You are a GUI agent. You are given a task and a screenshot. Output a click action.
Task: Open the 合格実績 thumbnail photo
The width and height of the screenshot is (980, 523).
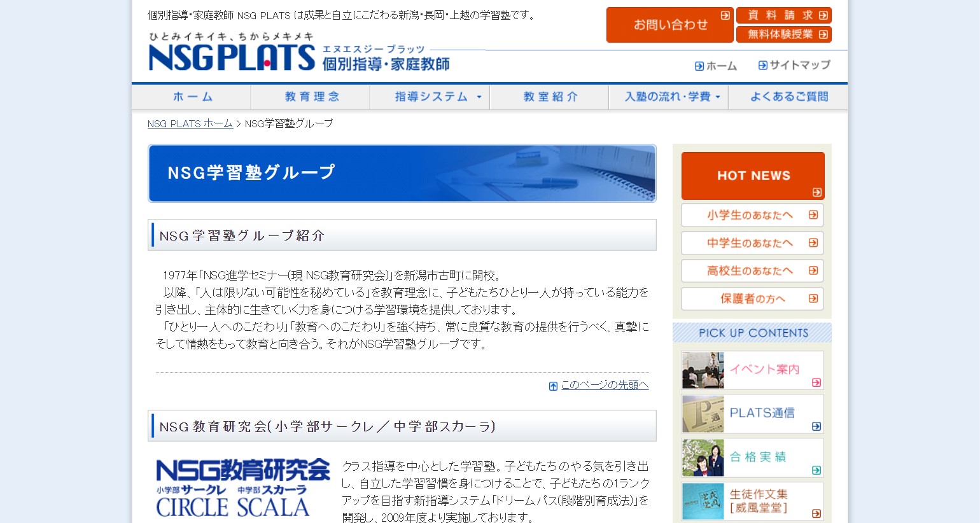[703, 458]
